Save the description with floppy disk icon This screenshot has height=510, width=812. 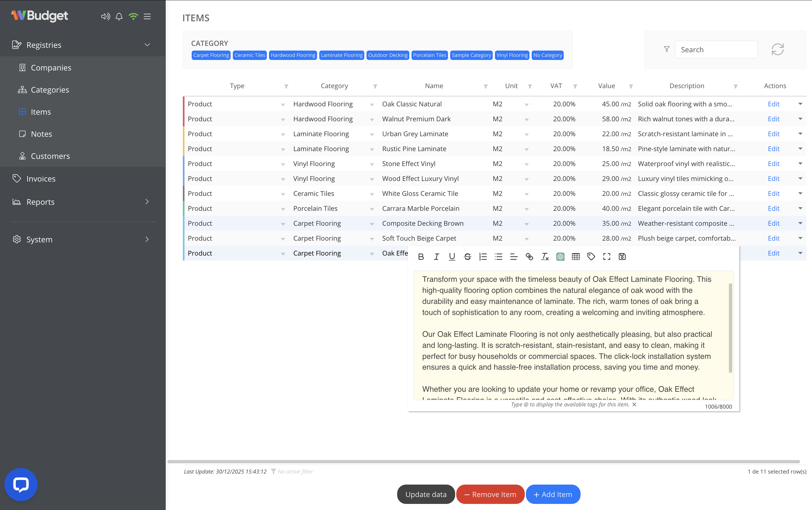tap(622, 257)
